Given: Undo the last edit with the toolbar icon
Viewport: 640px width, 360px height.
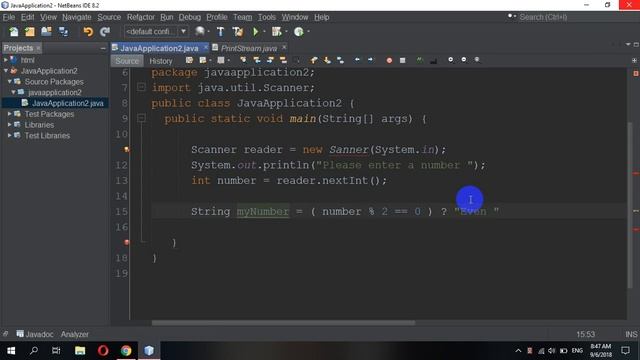Looking at the screenshot, I should click(x=88, y=32).
